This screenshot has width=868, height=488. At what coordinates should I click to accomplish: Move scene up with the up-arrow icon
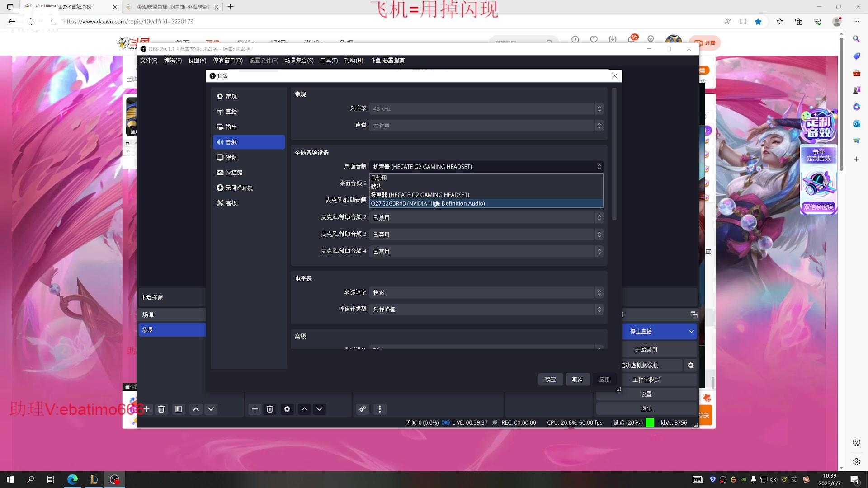[196, 409]
